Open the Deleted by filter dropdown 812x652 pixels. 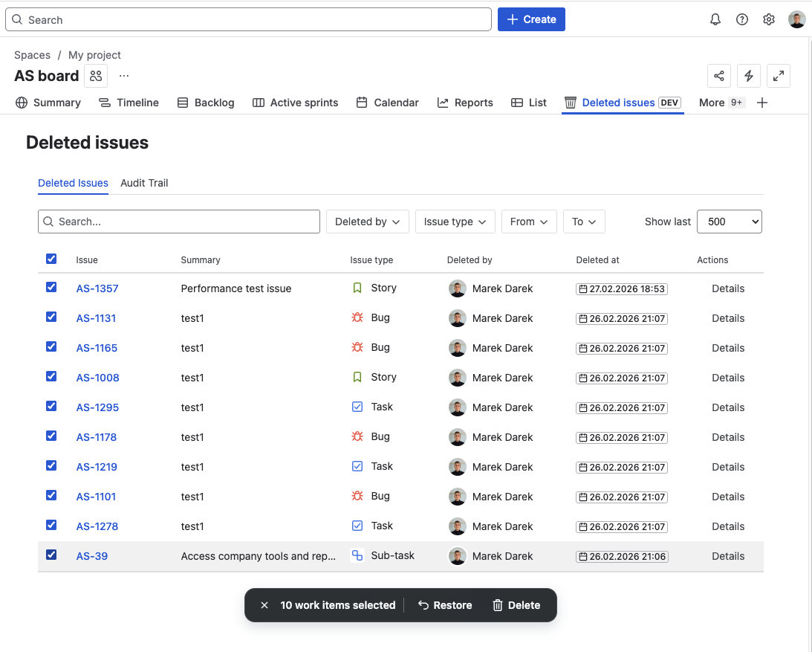pos(367,221)
